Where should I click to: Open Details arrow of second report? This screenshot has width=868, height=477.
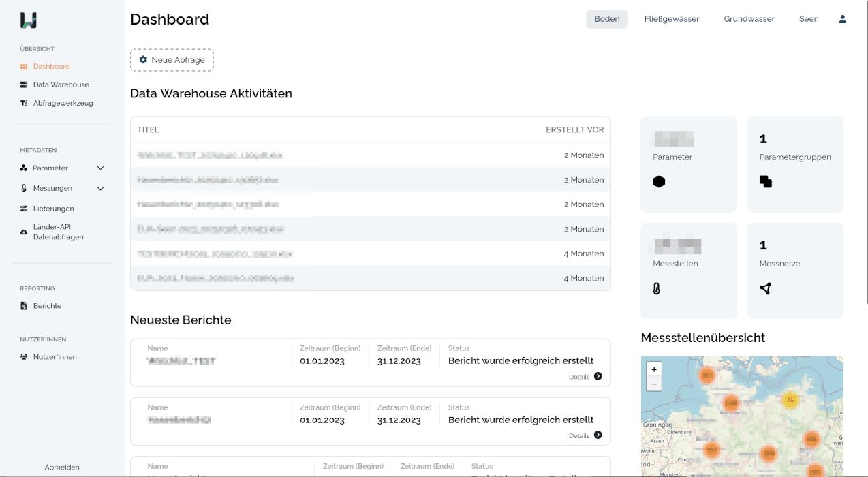(598, 435)
